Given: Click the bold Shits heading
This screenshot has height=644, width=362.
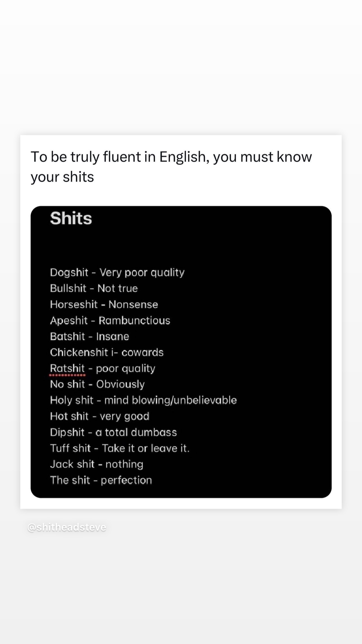Looking at the screenshot, I should 71,218.
